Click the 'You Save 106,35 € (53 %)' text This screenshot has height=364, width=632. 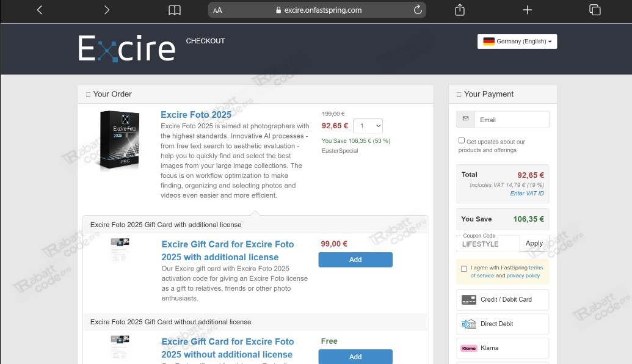[x=356, y=140]
